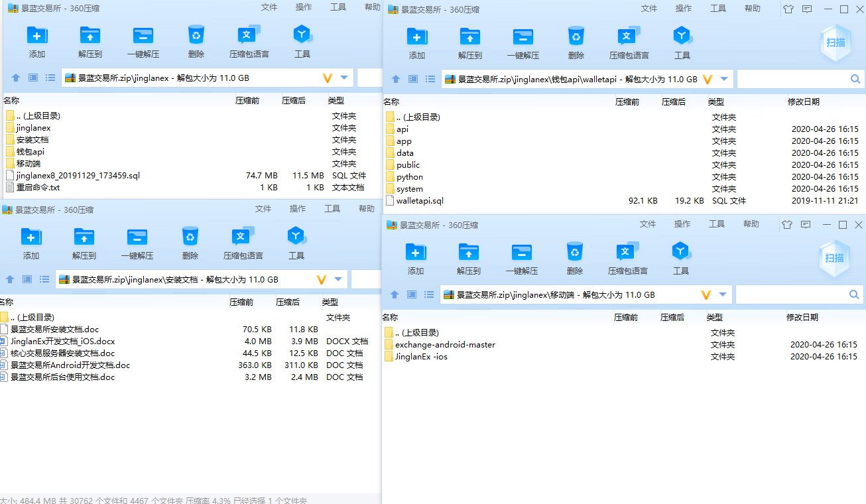Click 添加 icon in 安装文档 window
The image size is (866, 504).
pyautogui.click(x=31, y=236)
